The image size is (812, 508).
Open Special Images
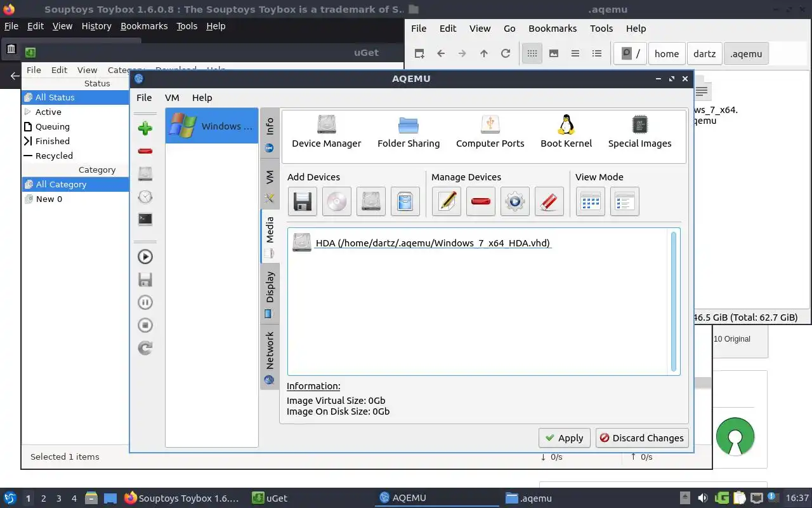point(639,133)
